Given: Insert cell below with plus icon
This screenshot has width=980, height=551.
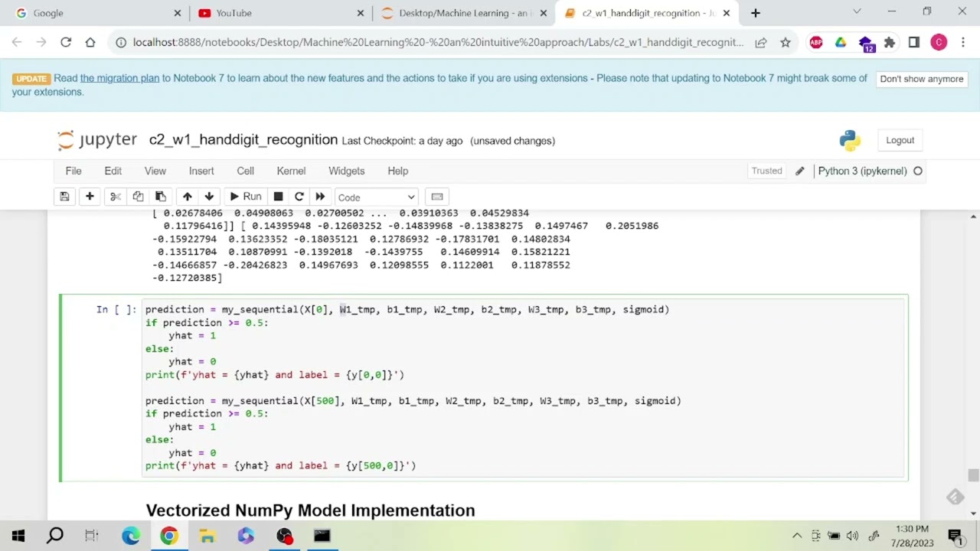Looking at the screenshot, I should (90, 197).
